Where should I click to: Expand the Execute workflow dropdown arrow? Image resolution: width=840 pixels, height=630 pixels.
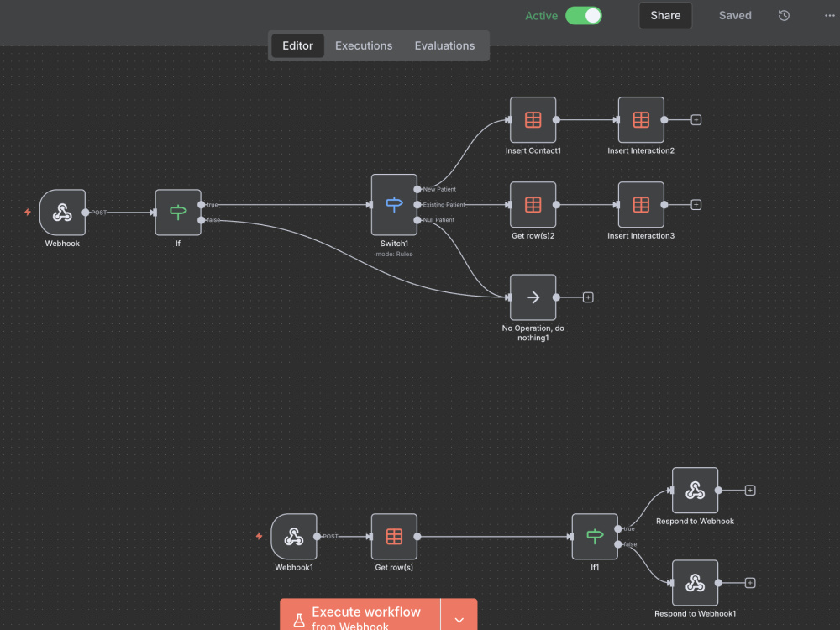pyautogui.click(x=459, y=620)
